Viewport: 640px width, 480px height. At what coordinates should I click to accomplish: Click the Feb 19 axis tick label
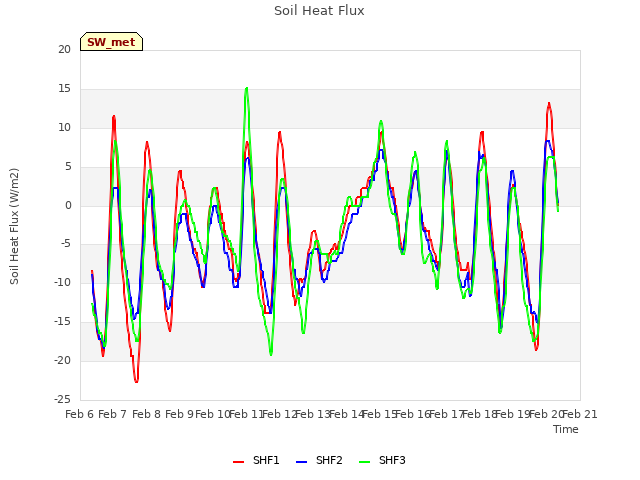(x=513, y=415)
